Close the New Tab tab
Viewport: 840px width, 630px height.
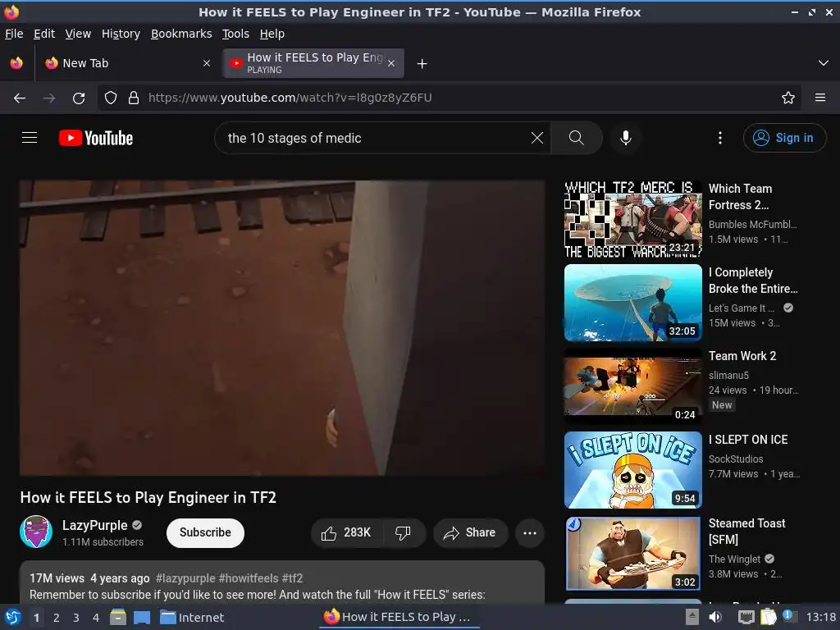pos(207,63)
